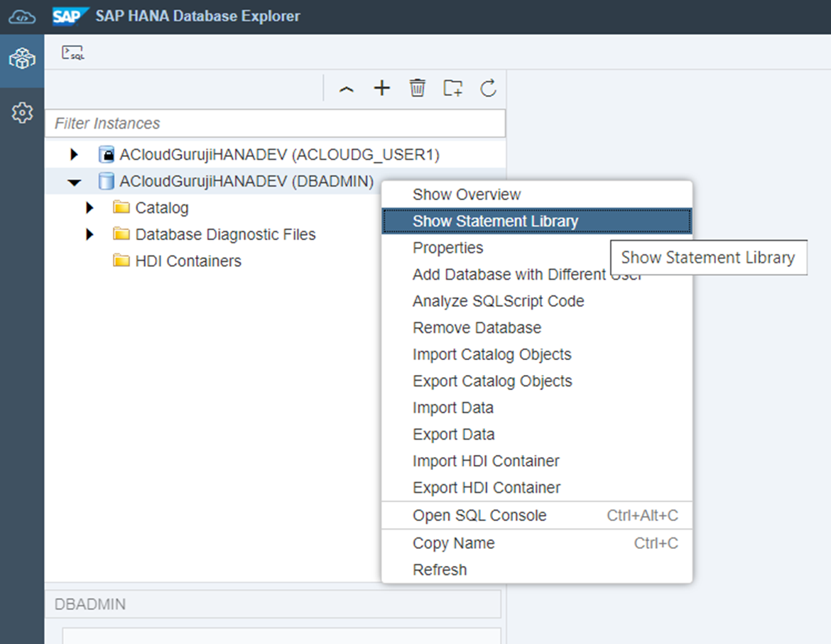Expand the Catalog folder

tap(89, 208)
